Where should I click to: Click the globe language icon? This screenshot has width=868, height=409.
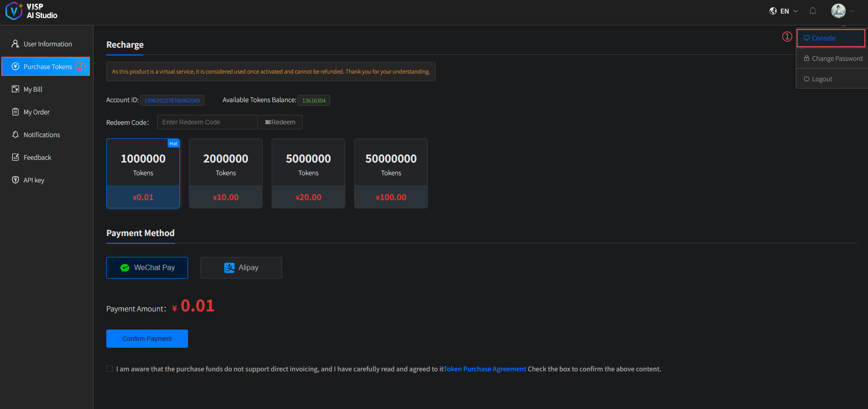[773, 11]
